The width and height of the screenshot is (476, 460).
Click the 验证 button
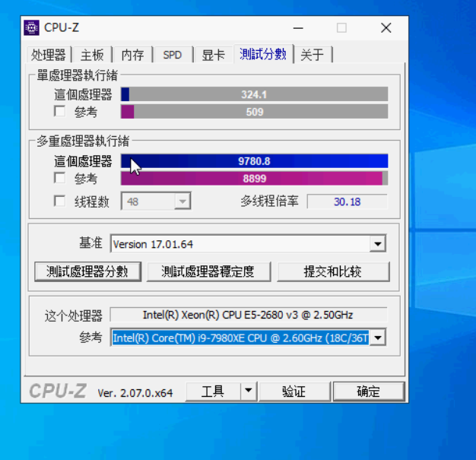(294, 392)
